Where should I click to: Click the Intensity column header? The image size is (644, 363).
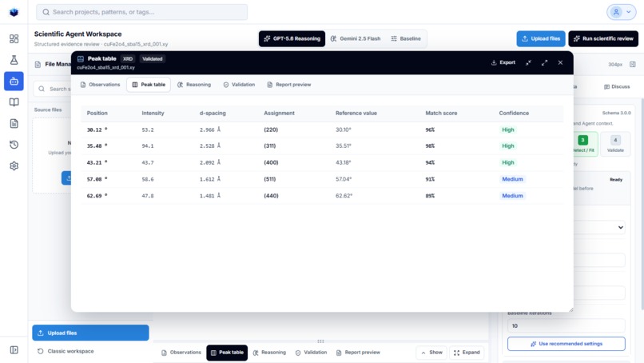pos(153,113)
